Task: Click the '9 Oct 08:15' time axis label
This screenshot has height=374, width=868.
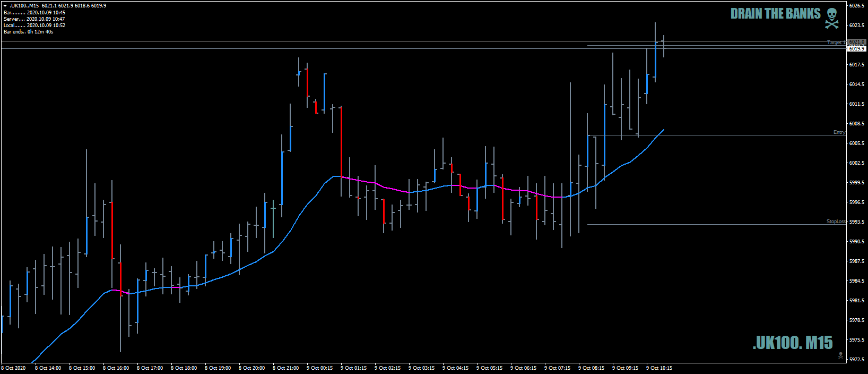Action: (x=591, y=368)
